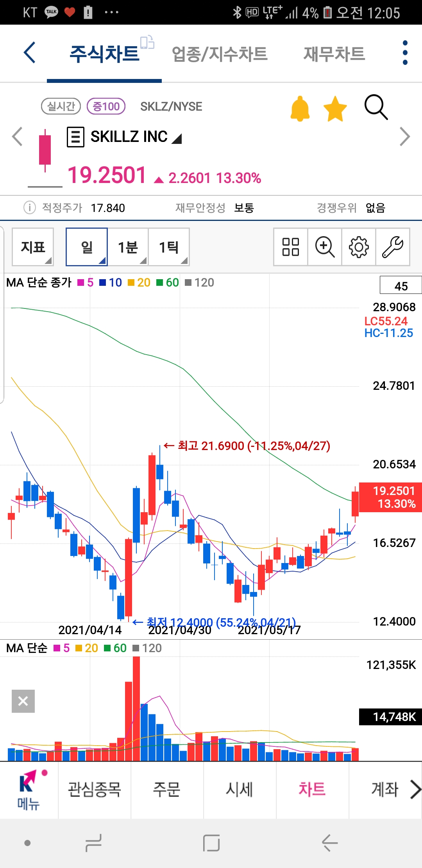Open the K 메뉴 menu icon
Screen dimensions: 422x868
pyautogui.click(x=29, y=790)
